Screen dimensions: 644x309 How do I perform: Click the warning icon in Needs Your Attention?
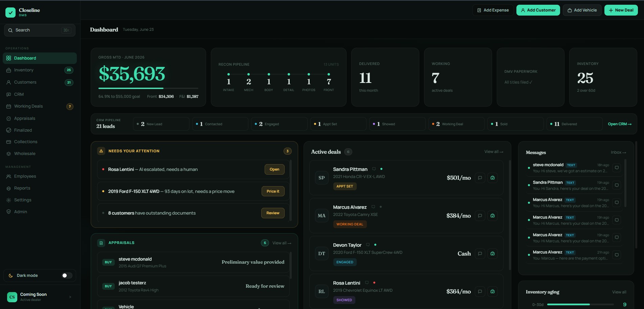point(101,151)
